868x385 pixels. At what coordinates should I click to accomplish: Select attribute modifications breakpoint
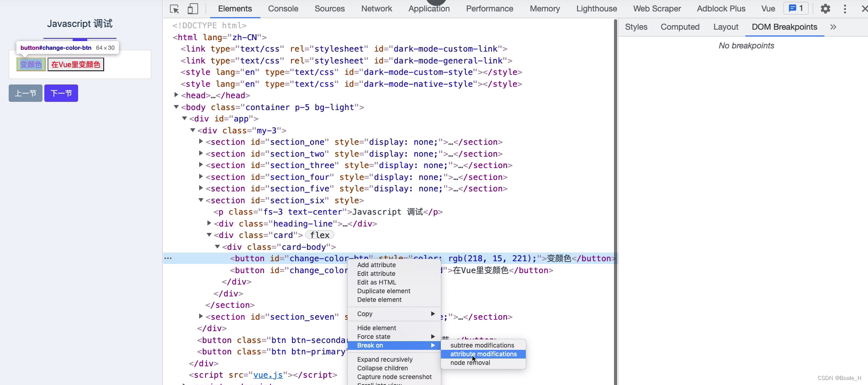[x=483, y=354]
